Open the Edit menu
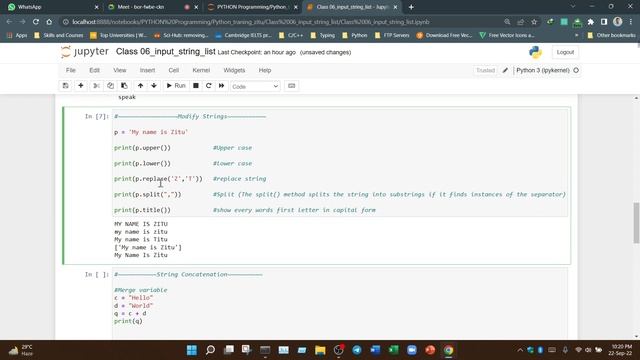 (94, 70)
